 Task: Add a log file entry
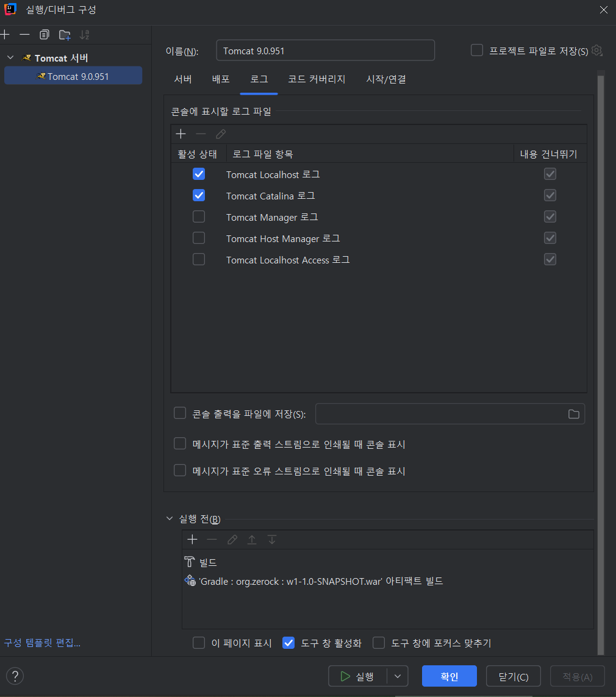point(181,134)
